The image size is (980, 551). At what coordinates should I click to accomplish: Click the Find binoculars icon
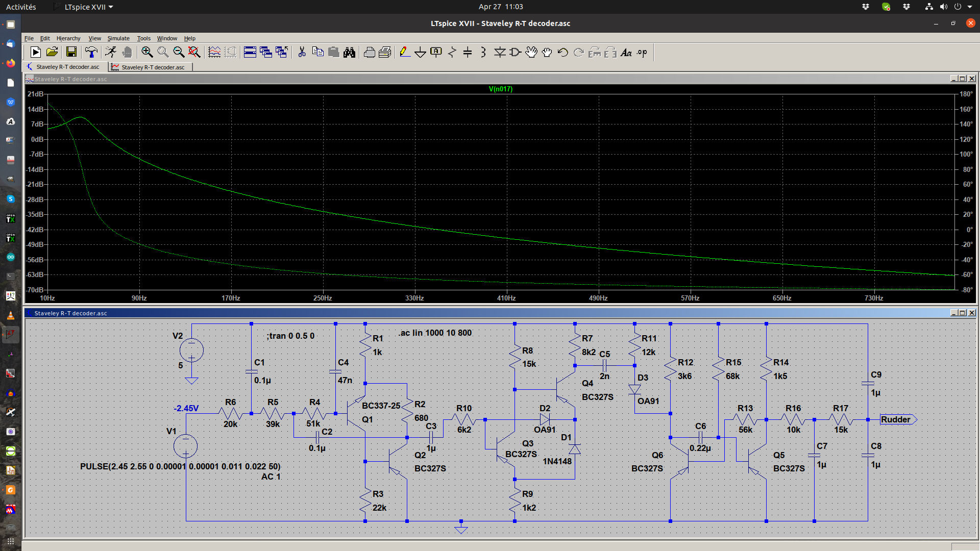[x=349, y=52]
